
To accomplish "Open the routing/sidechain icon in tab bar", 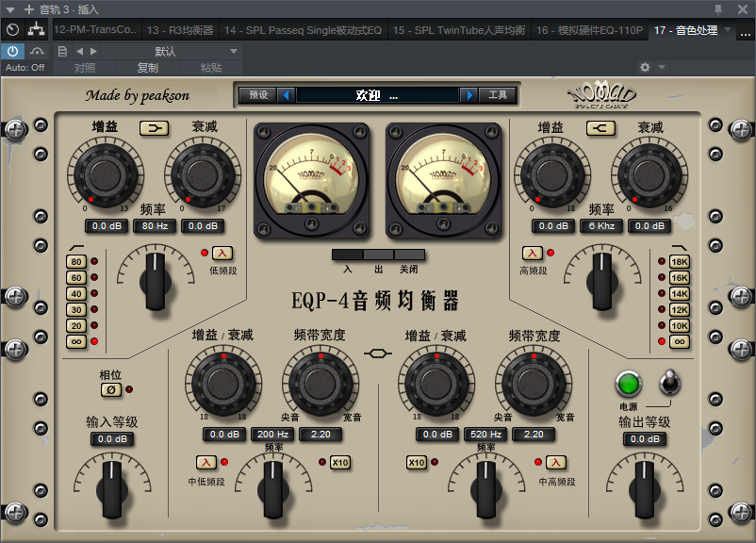I will click(x=36, y=29).
